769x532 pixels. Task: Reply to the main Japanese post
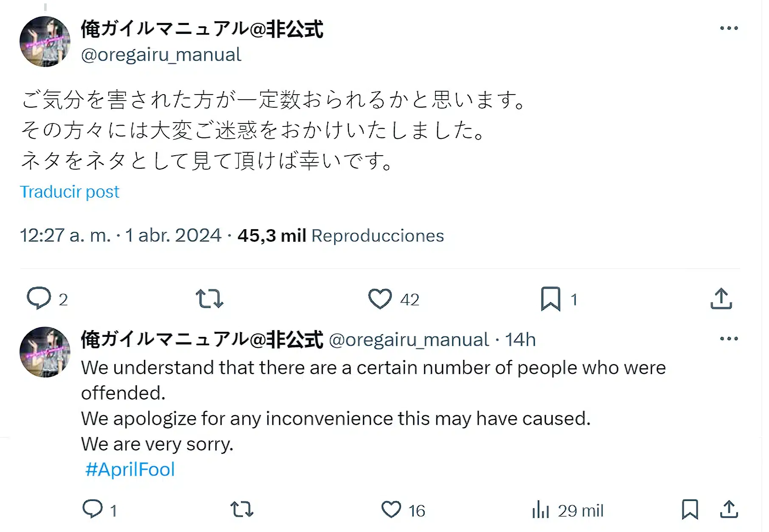pyautogui.click(x=39, y=298)
